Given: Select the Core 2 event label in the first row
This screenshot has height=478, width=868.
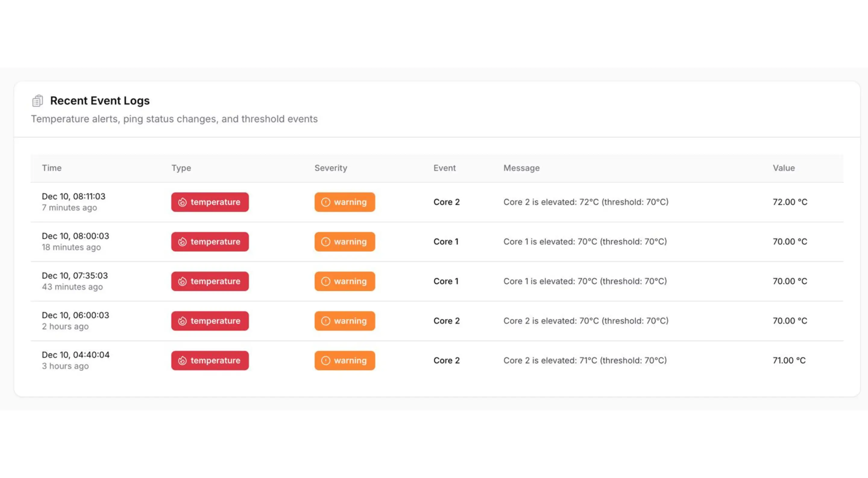Looking at the screenshot, I should [x=446, y=202].
